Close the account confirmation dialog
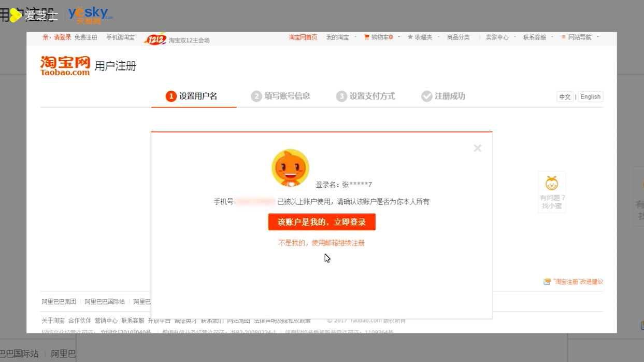The height and width of the screenshot is (362, 644). coord(477,148)
